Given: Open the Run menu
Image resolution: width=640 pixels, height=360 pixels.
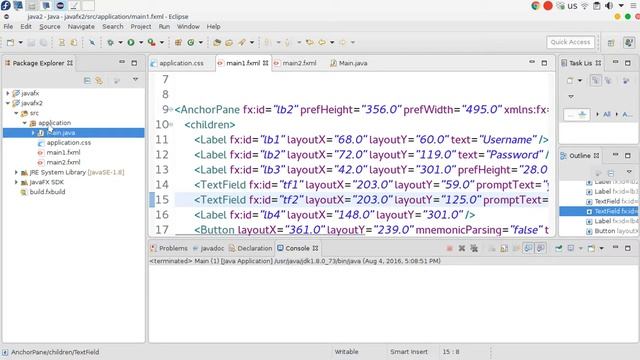Looking at the screenshot, I should click(x=164, y=27).
